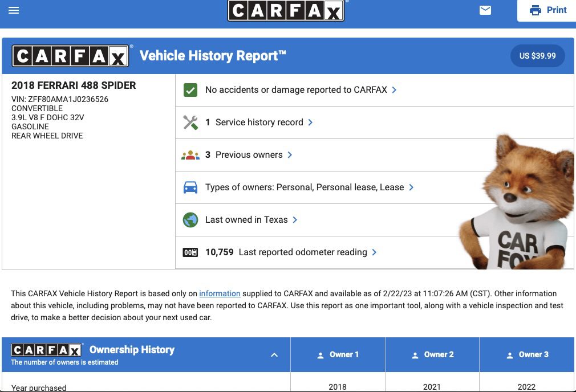The image size is (576, 392).
Task: Click the 2022 cell under Owner 3
Action: pyautogui.click(x=527, y=387)
